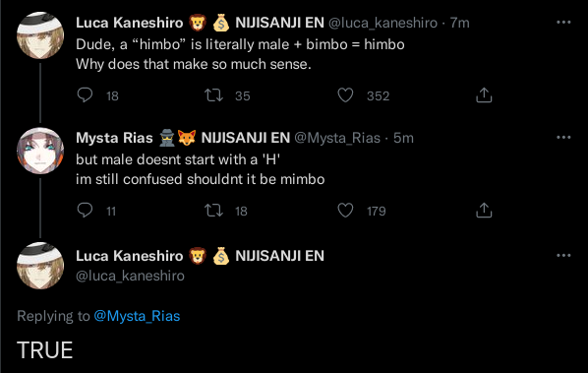The image size is (588, 373).
Task: Select Luca Kaneshiro name on bottom reply
Action: [130, 256]
